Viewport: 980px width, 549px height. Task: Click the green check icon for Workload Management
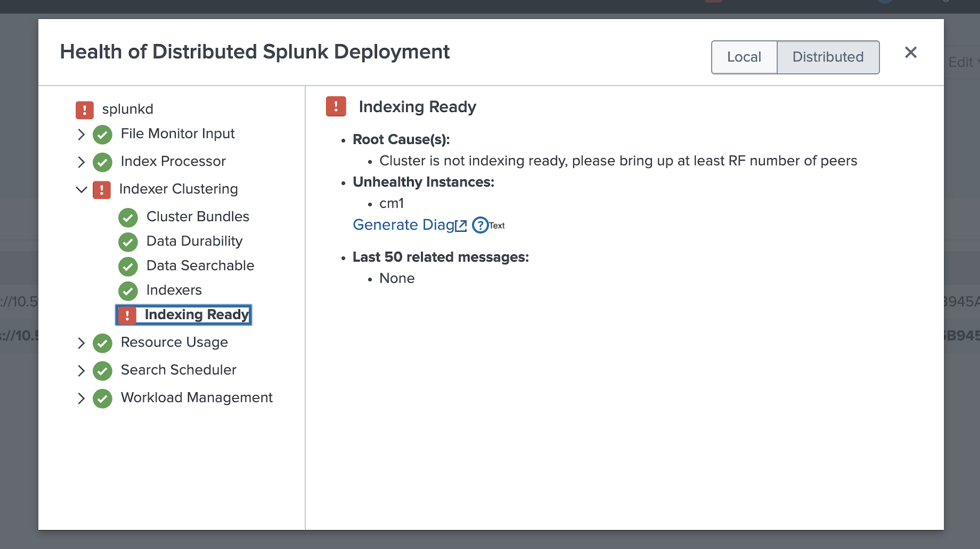[102, 398]
